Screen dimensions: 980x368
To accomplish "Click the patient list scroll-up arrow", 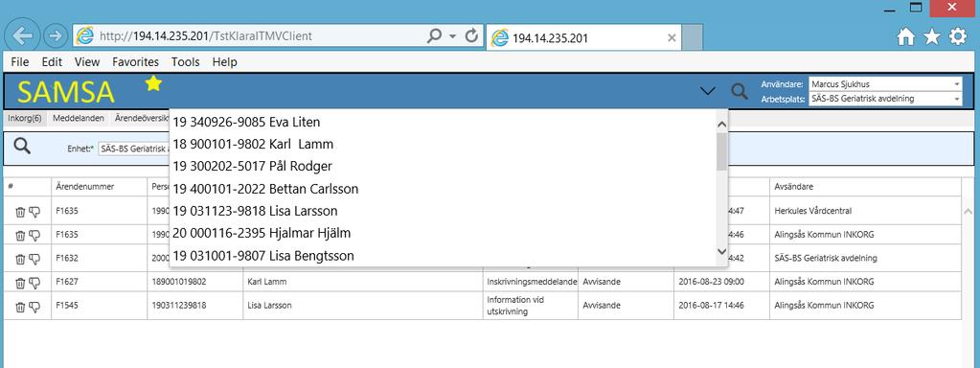I will click(722, 124).
